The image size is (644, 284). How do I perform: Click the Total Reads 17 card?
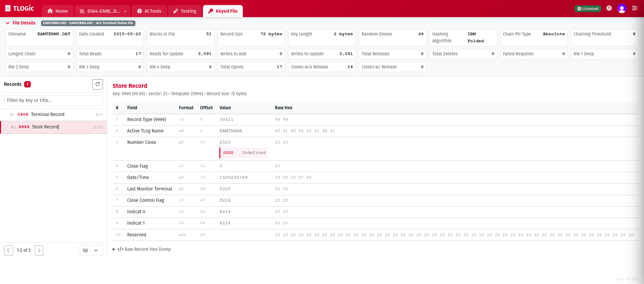pyautogui.click(x=110, y=54)
